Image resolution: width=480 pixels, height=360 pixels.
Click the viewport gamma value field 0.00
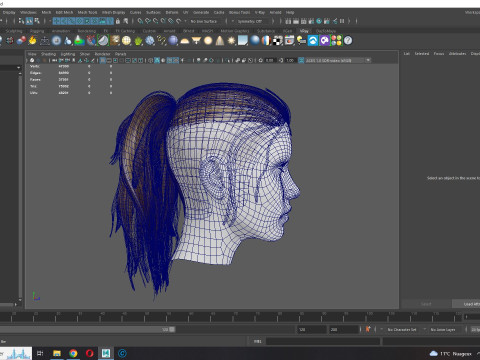pos(270,60)
